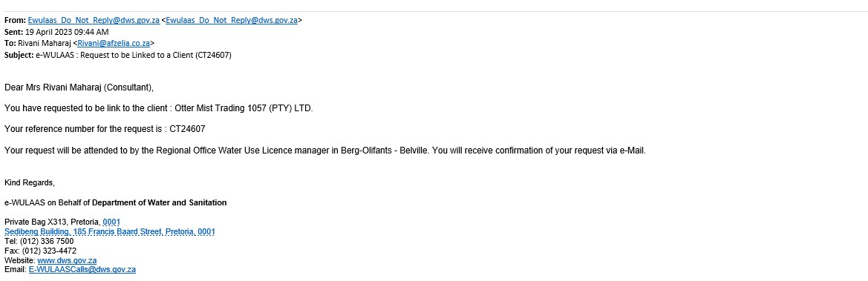Click reference number CT24607 in the body
Screen dimensions: 868x281
coord(187,129)
